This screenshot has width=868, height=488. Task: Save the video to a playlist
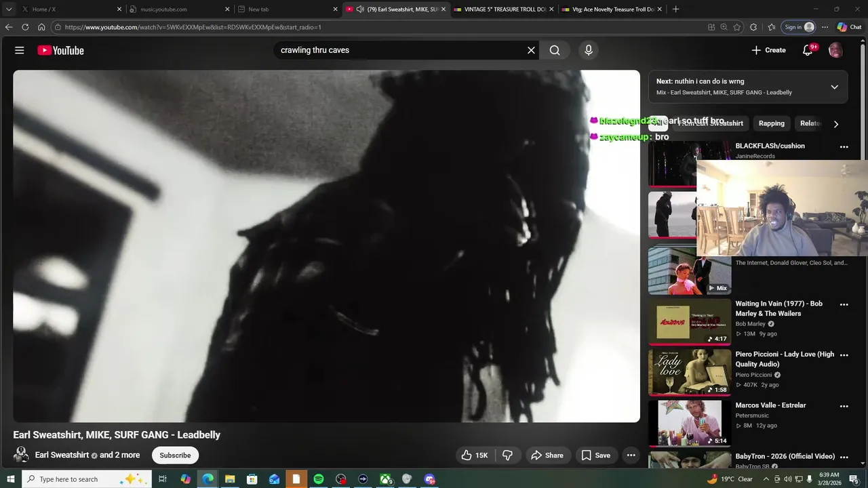pyautogui.click(x=595, y=455)
